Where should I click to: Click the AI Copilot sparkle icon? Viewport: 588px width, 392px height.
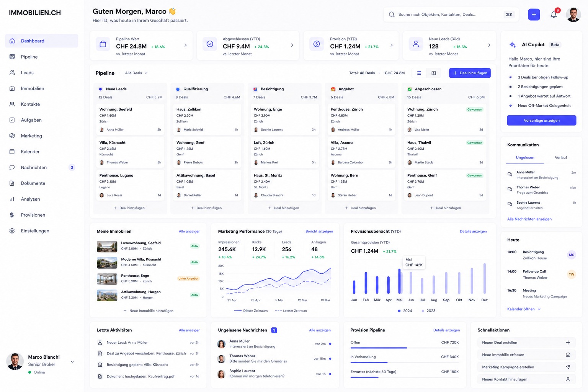pyautogui.click(x=513, y=45)
